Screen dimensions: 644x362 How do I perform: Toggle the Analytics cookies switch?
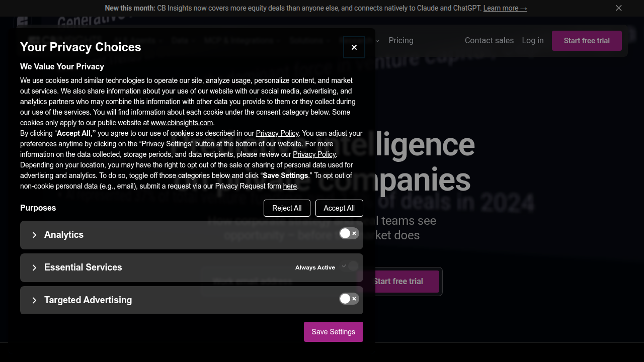coord(349,233)
